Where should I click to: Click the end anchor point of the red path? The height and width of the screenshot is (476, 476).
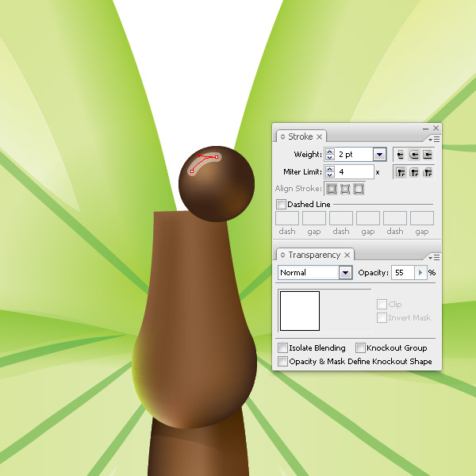point(217,157)
